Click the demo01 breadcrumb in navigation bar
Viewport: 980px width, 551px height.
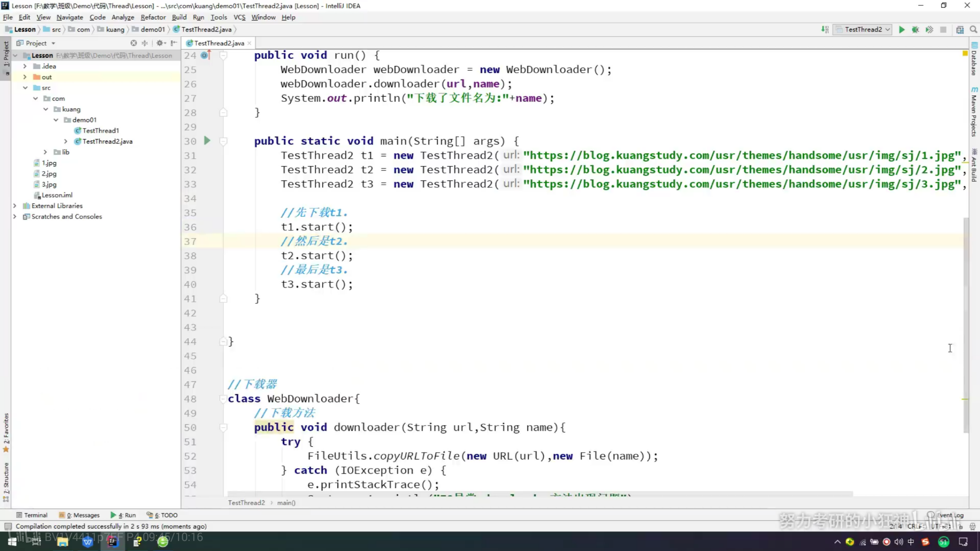148,30
